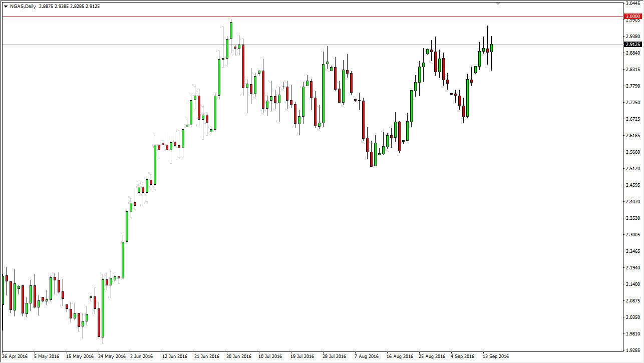644x363 pixels.
Task: Click price axis label 2.1400
Action: (633, 284)
